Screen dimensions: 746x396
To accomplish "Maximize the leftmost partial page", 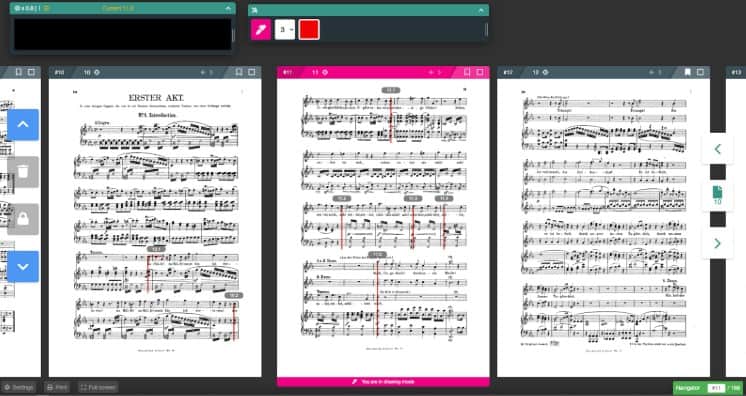I will pyautogui.click(x=31, y=72).
